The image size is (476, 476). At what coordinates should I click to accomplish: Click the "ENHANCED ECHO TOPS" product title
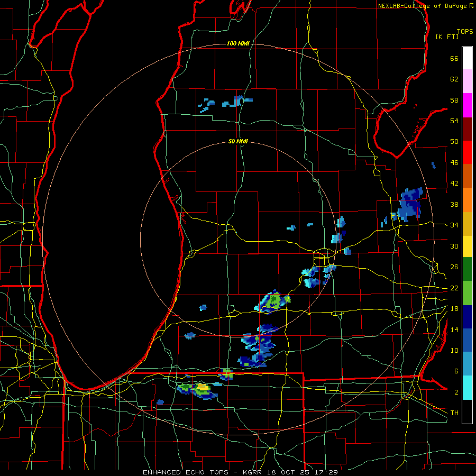[x=185, y=472]
